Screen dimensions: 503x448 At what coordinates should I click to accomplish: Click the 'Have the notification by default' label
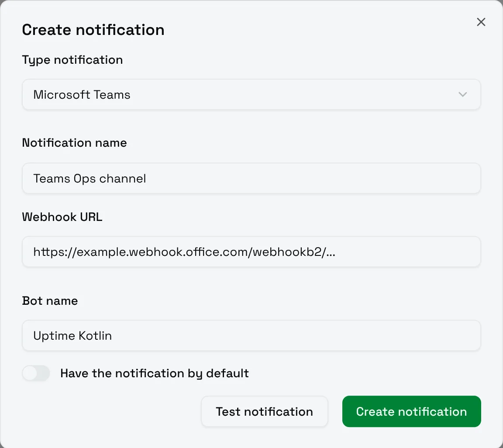coord(154,373)
